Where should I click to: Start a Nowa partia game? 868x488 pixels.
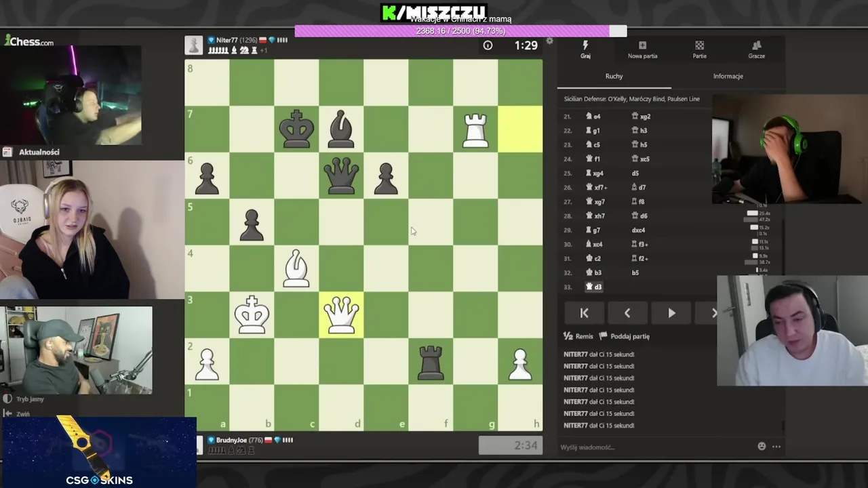pyautogui.click(x=642, y=49)
